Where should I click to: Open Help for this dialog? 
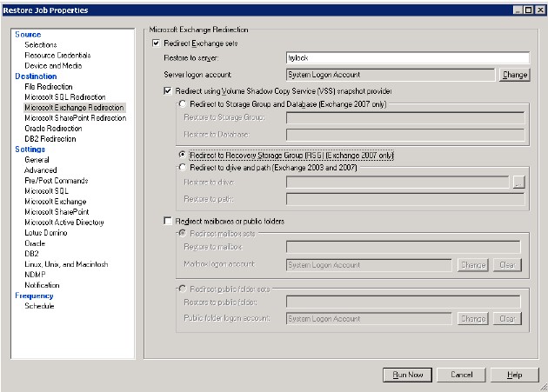(x=514, y=375)
